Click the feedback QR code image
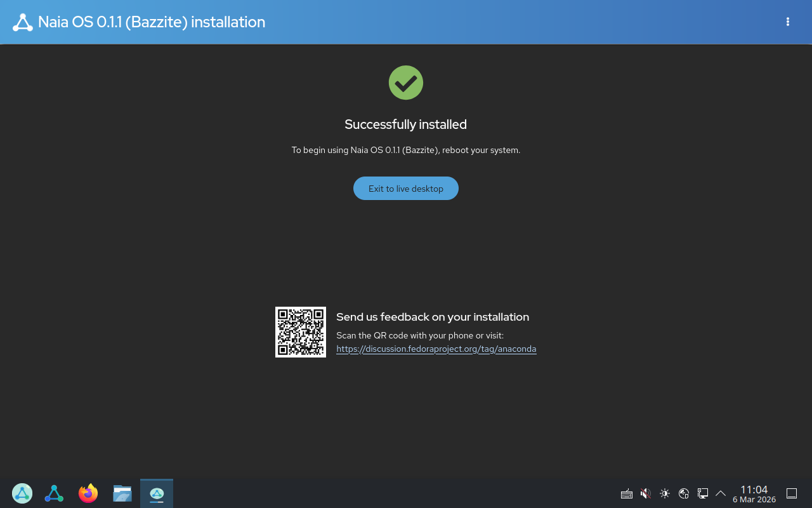 (301, 332)
